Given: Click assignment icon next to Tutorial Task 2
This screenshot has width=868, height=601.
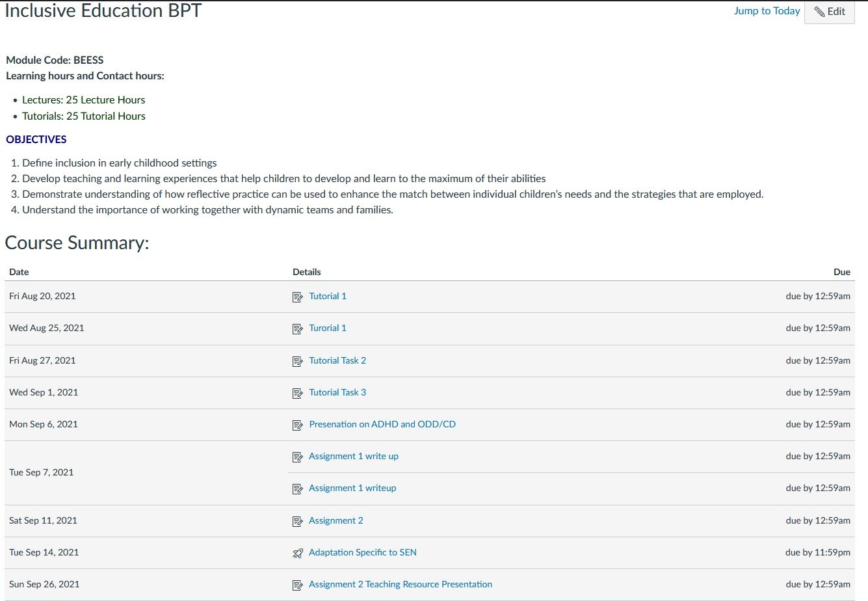Looking at the screenshot, I should tap(298, 361).
